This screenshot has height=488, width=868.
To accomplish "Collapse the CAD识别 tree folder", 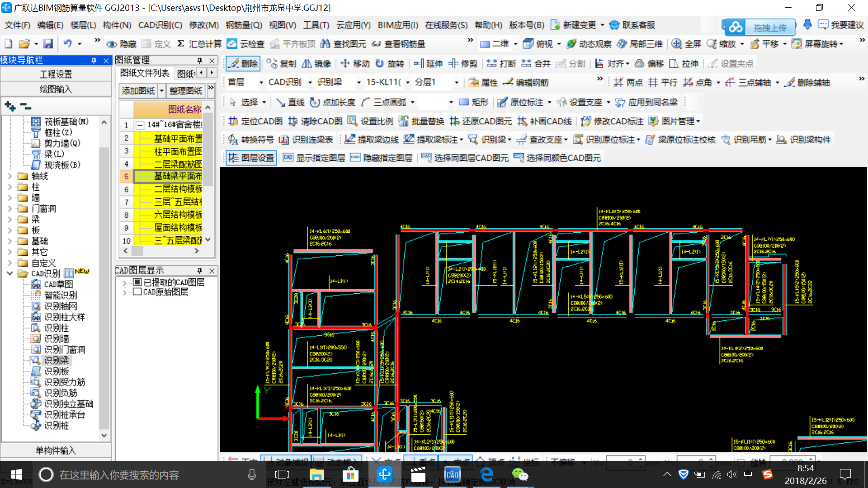I will coord(10,273).
